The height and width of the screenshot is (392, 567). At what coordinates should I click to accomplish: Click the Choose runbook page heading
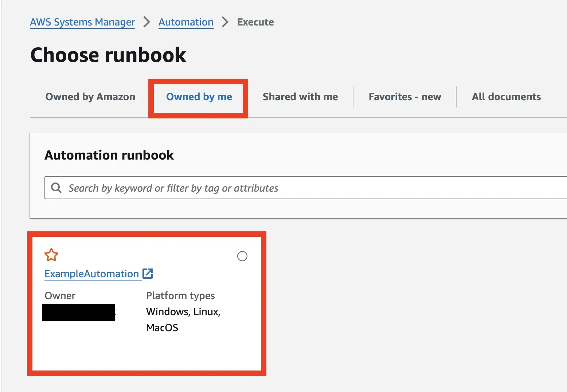click(108, 55)
